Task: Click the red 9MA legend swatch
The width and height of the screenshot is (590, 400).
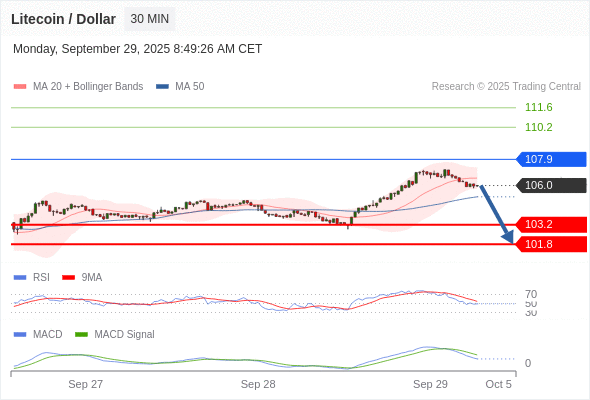Action: click(68, 278)
